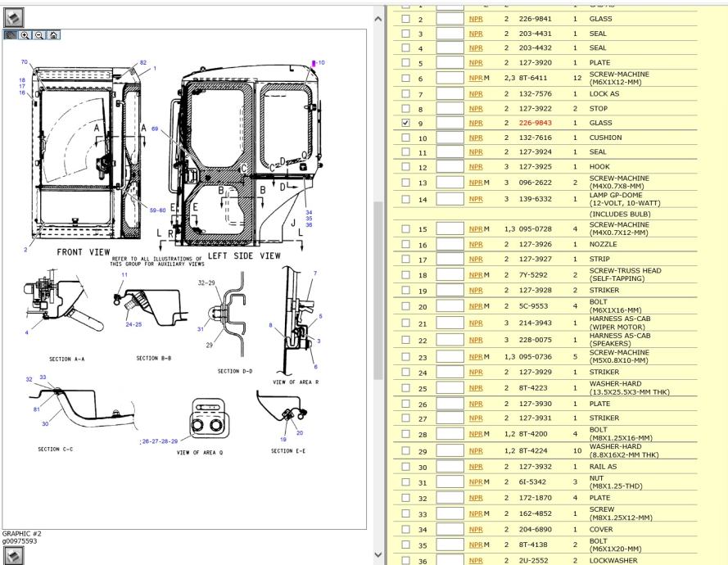Image resolution: width=728 pixels, height=565 pixels.
Task: Click quantity field for item 35 BOLT
Action: (x=450, y=545)
